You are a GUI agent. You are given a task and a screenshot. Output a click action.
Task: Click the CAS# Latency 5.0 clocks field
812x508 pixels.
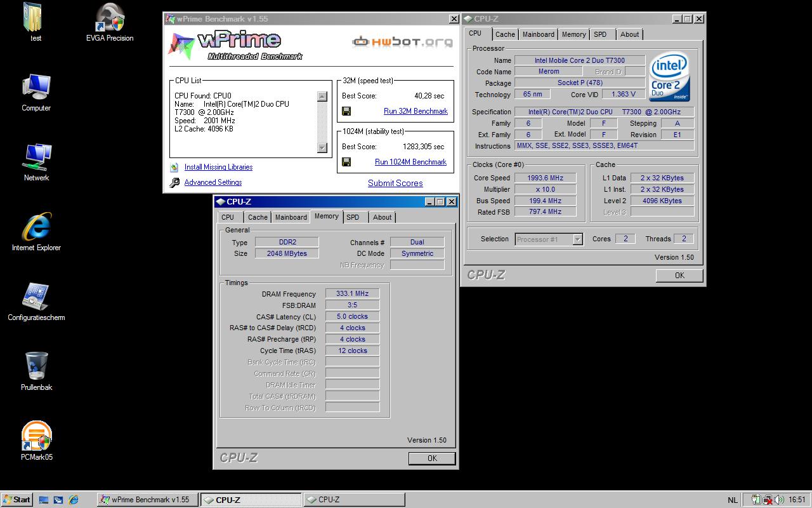(352, 316)
